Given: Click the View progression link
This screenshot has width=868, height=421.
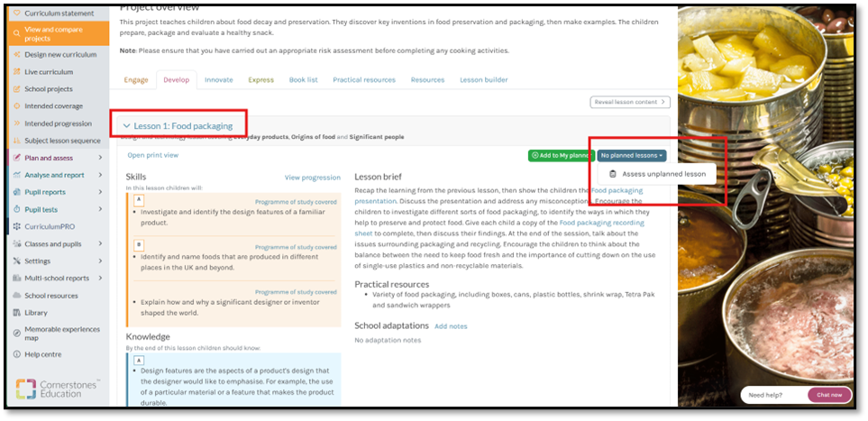Looking at the screenshot, I should tap(312, 178).
